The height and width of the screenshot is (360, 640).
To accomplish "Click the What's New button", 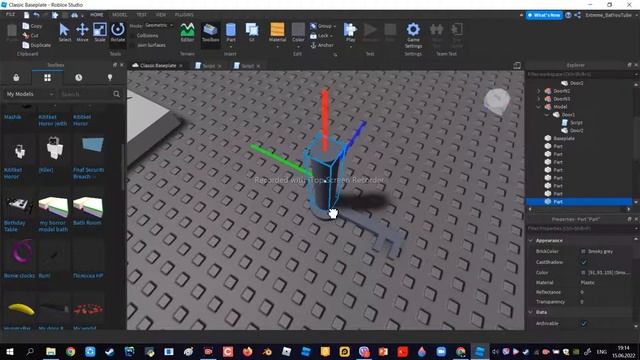I will click(544, 15).
